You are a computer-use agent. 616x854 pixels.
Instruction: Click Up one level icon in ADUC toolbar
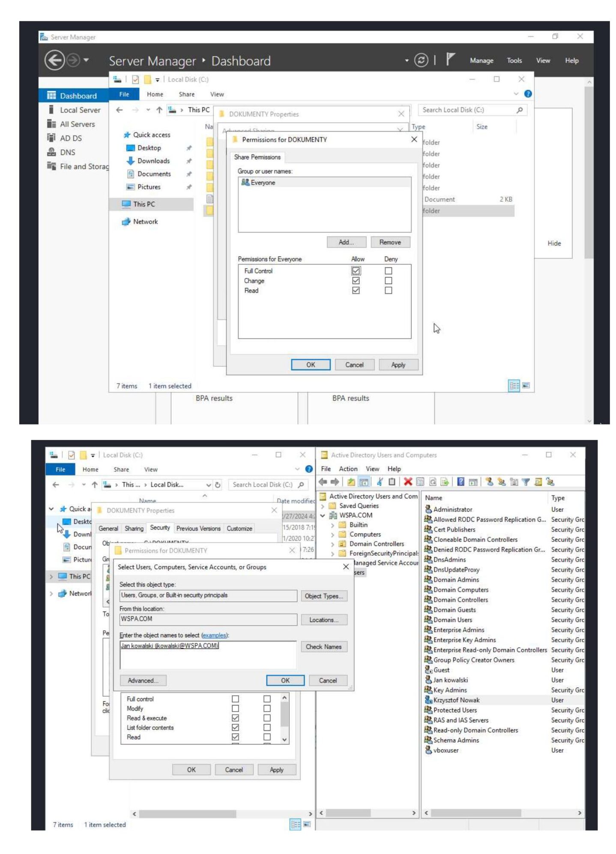[x=351, y=482]
